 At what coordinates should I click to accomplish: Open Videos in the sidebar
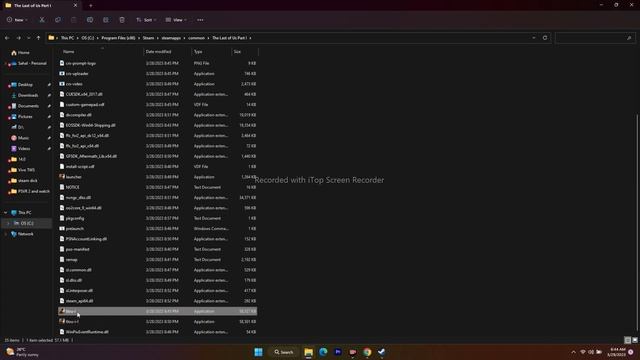pyautogui.click(x=24, y=149)
